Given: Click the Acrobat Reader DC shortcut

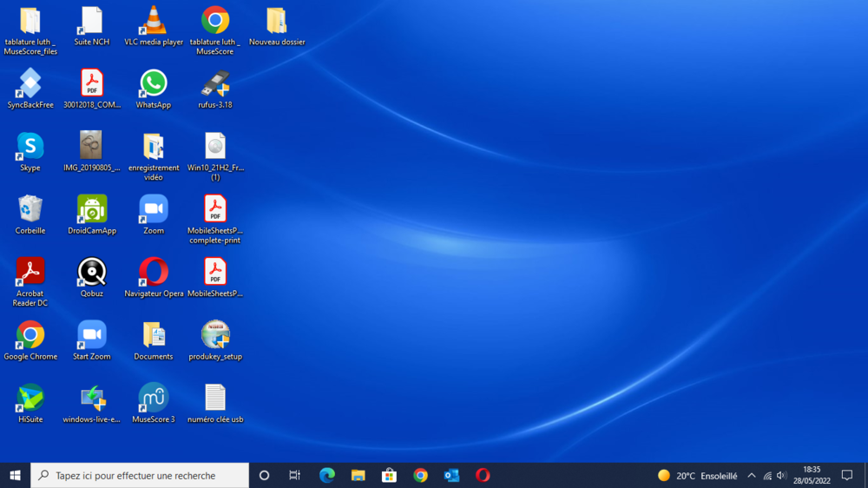Looking at the screenshot, I should (x=30, y=273).
